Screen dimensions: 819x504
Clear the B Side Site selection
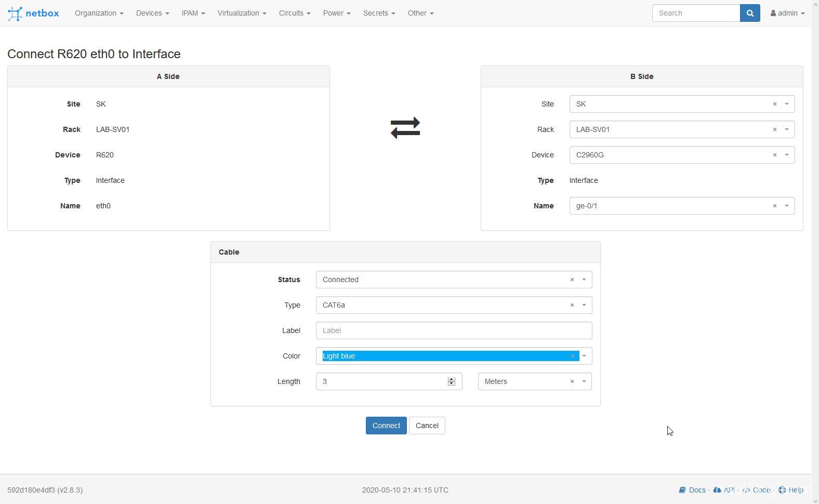tap(775, 104)
